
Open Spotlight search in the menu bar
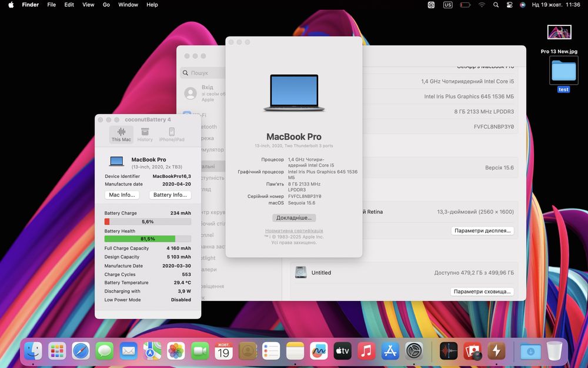tap(496, 5)
